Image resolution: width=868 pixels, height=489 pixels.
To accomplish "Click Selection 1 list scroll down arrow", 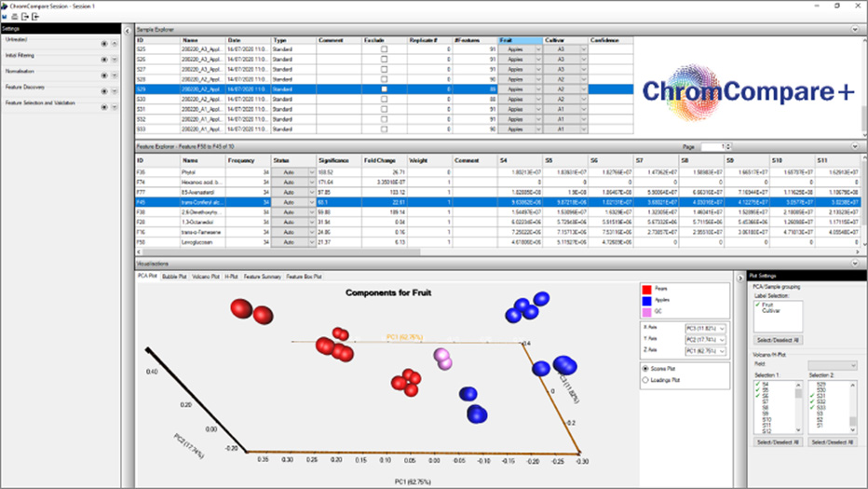I will pos(798,429).
